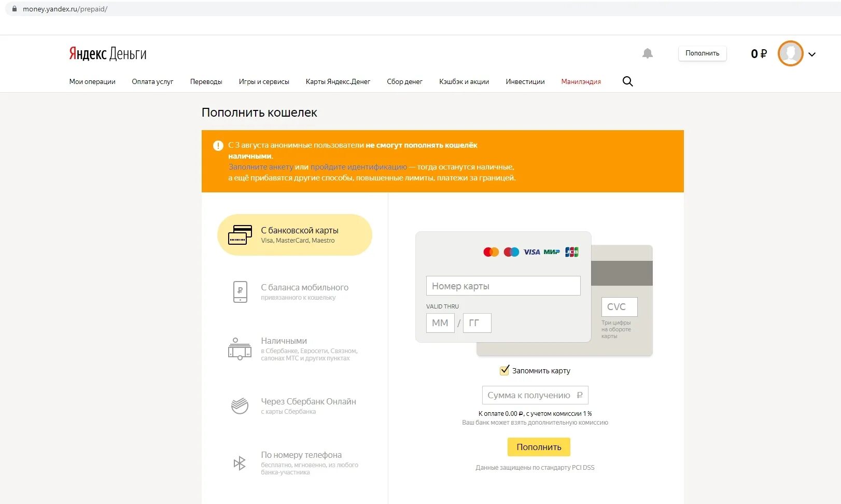Click the bank card payment method icon
This screenshot has width=841, height=504.
(x=240, y=235)
